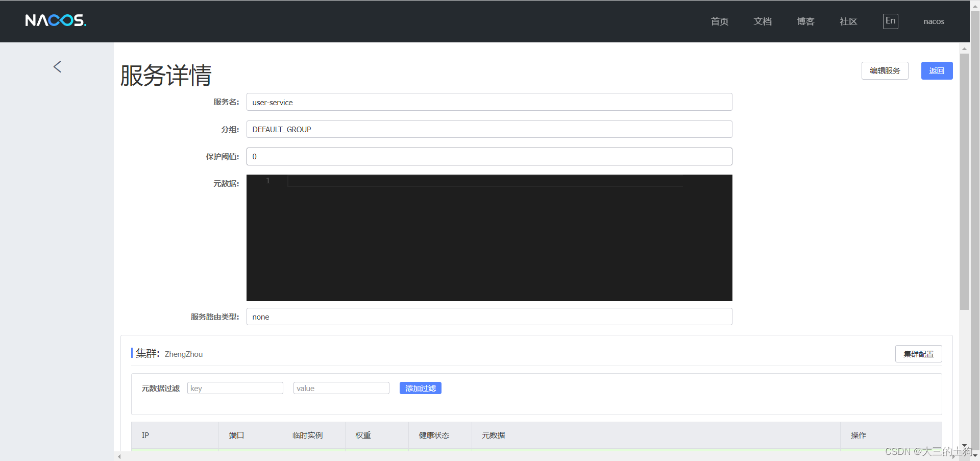980x461 pixels.
Task: Click the metadata filter key input
Action: pos(235,388)
